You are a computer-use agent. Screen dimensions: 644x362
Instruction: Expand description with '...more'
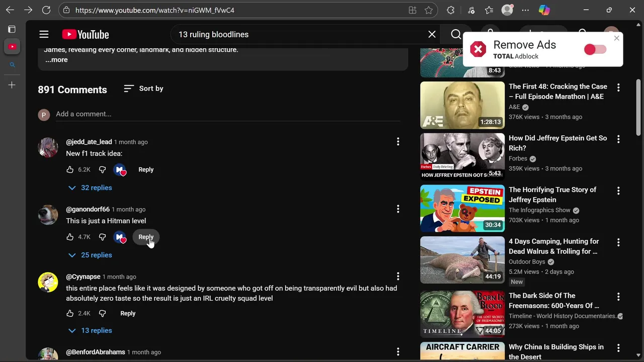coord(56,60)
